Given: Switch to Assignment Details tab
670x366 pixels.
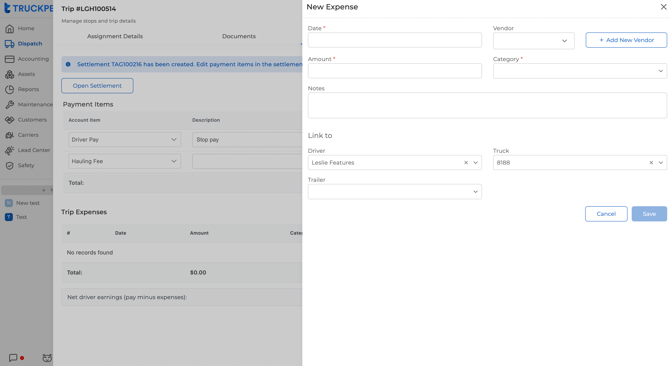Looking at the screenshot, I should click(x=115, y=36).
